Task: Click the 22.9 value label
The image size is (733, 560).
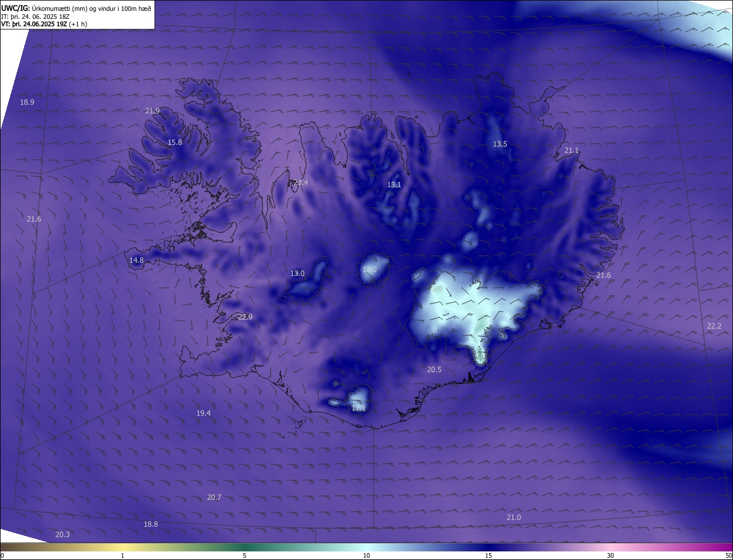Action: [x=245, y=317]
